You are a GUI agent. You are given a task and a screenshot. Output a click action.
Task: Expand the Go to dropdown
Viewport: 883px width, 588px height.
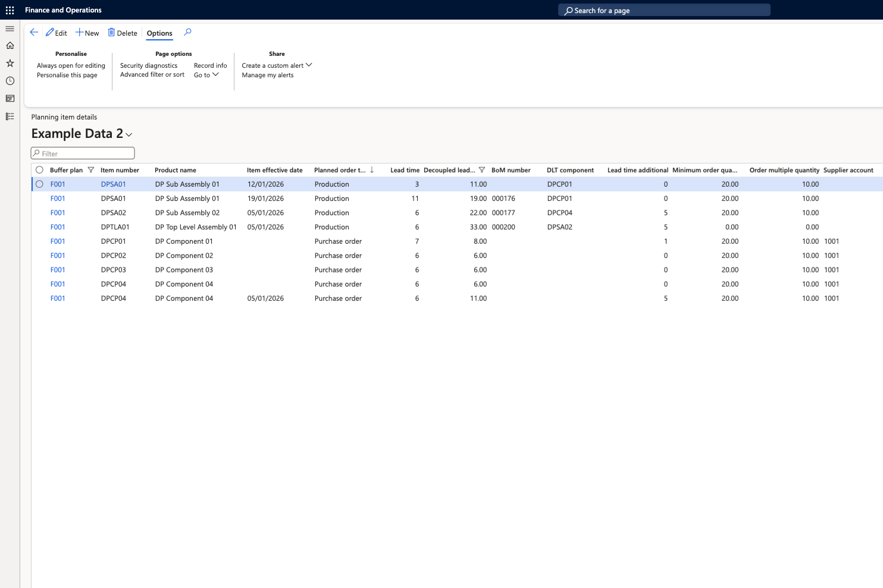coord(206,75)
